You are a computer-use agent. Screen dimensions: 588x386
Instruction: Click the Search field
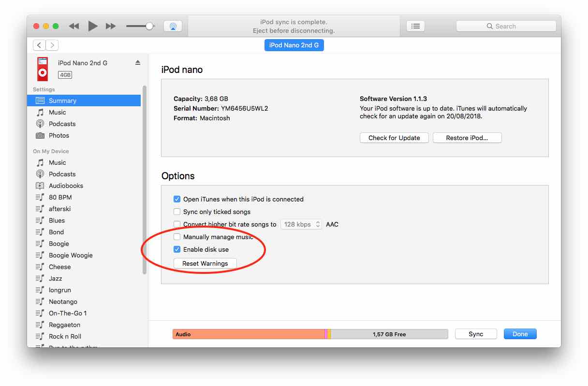(x=506, y=26)
